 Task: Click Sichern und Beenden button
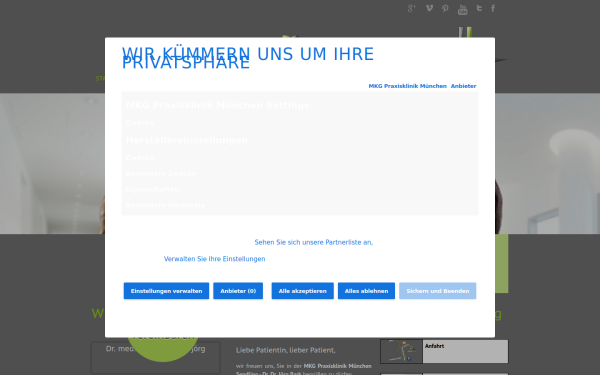click(x=438, y=291)
